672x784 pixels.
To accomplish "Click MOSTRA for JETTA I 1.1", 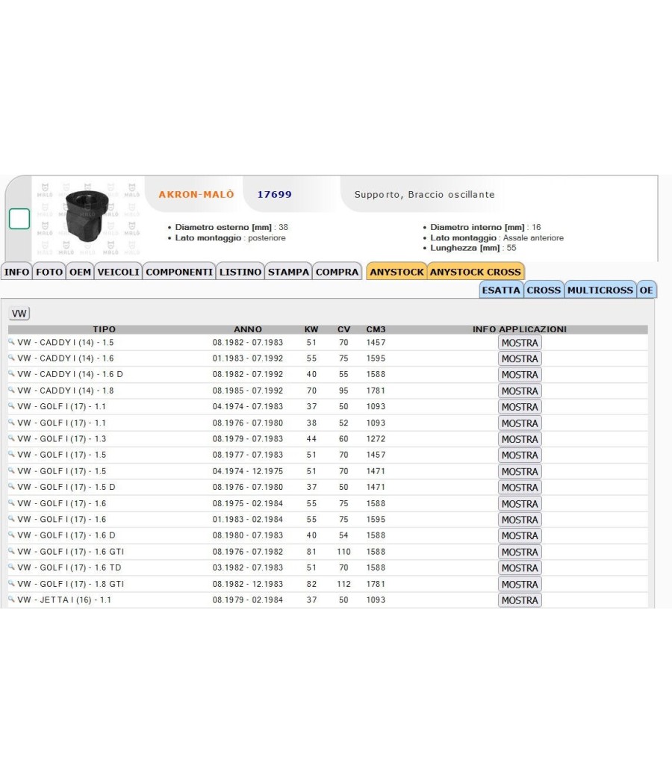I will point(520,600).
